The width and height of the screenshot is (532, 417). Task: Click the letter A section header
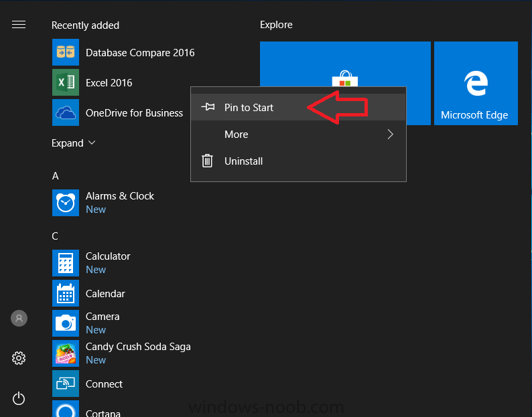(56, 176)
